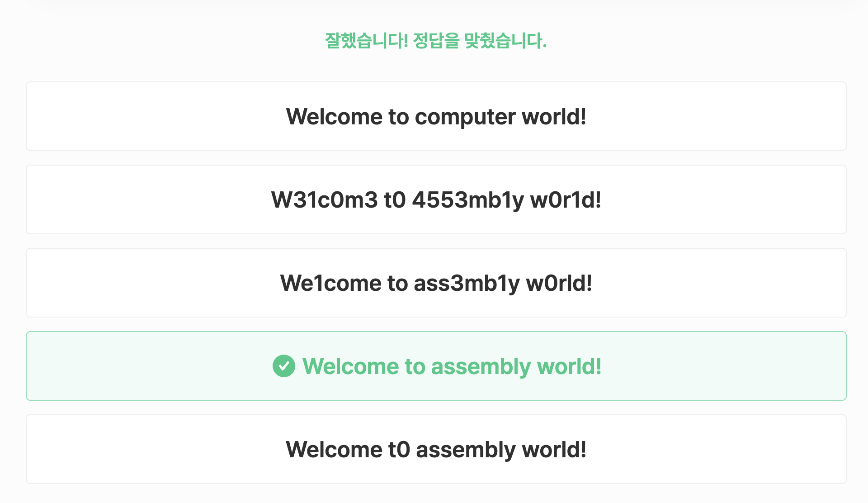Select "Welcome to computer world!" option
The height and width of the screenshot is (503, 868).
(x=436, y=116)
